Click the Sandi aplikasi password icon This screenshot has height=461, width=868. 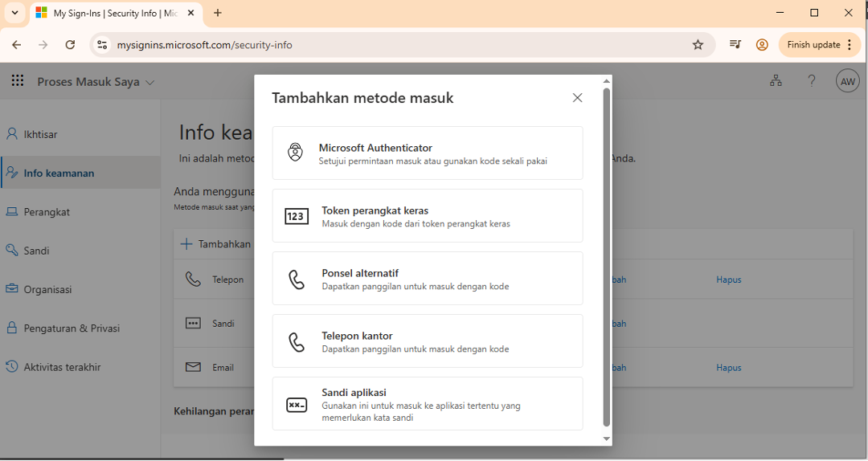pyautogui.click(x=297, y=405)
